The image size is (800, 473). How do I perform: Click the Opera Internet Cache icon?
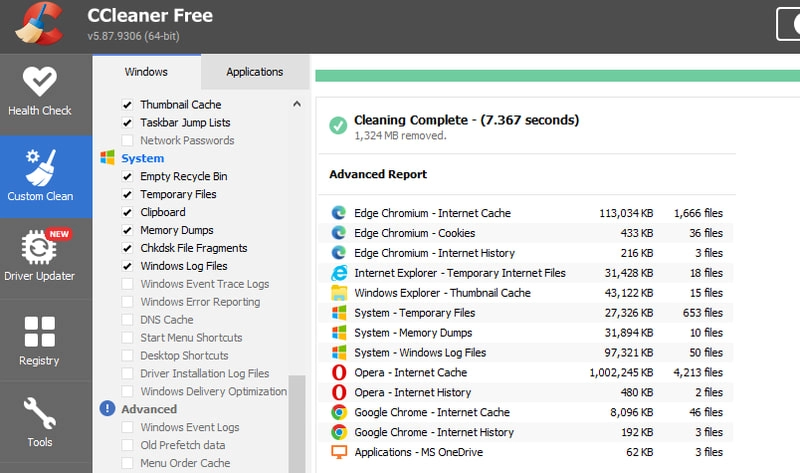(x=338, y=373)
